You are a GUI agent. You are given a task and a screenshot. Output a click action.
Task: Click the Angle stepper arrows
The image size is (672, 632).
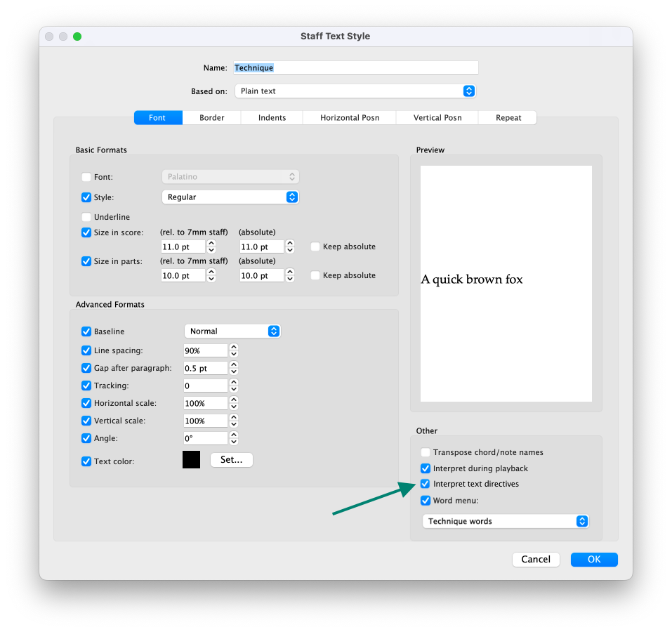coord(234,438)
